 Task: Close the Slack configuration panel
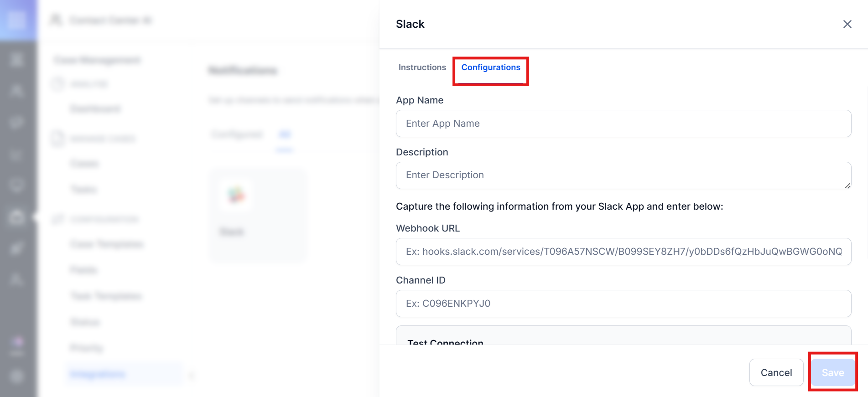click(847, 24)
